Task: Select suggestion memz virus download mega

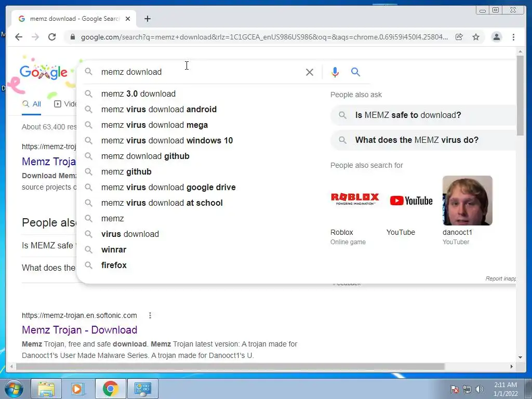Action: click(154, 125)
